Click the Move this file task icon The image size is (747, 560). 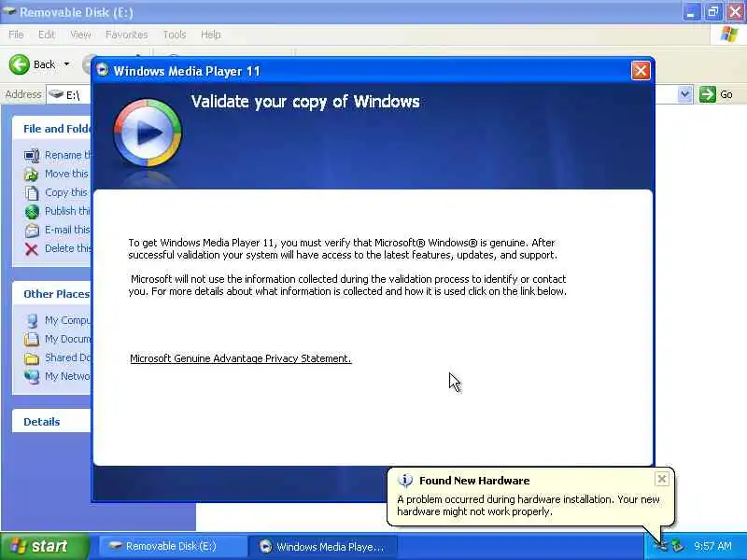pos(32,175)
